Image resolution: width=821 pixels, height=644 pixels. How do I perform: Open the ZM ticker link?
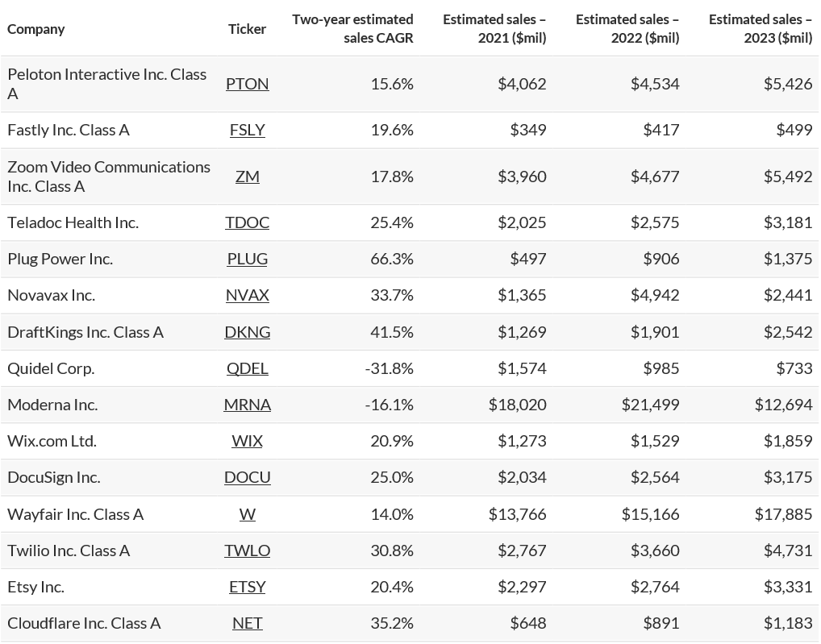click(x=247, y=177)
